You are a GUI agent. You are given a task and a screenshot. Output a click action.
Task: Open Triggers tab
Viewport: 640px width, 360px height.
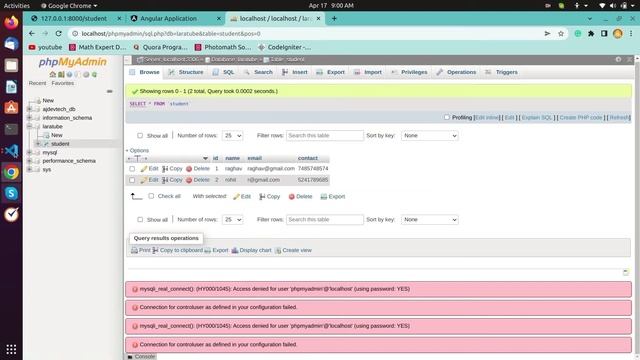pyautogui.click(x=501, y=72)
